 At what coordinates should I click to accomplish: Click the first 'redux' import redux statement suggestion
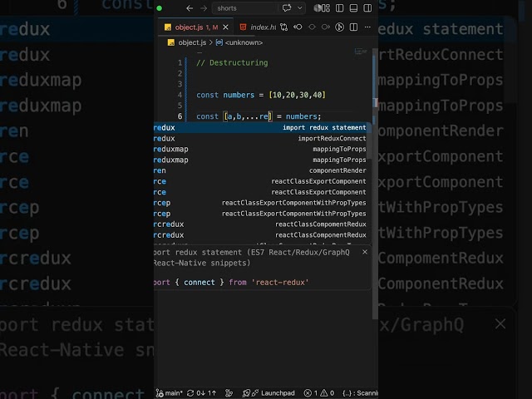tap(262, 127)
